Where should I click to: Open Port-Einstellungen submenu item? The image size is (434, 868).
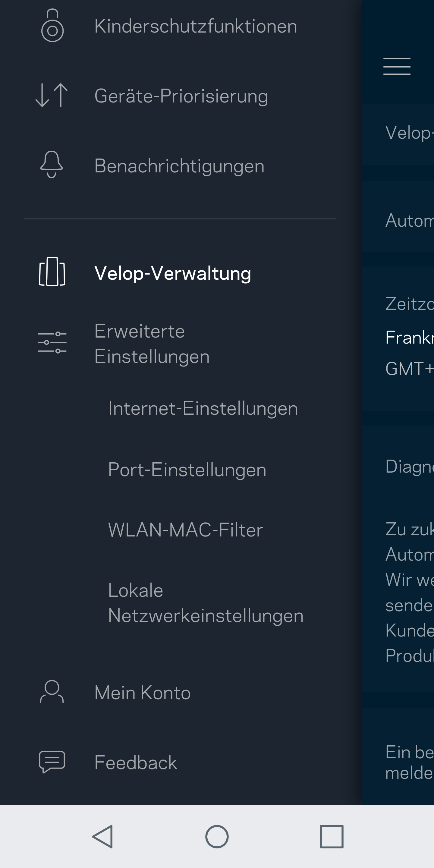[187, 469]
